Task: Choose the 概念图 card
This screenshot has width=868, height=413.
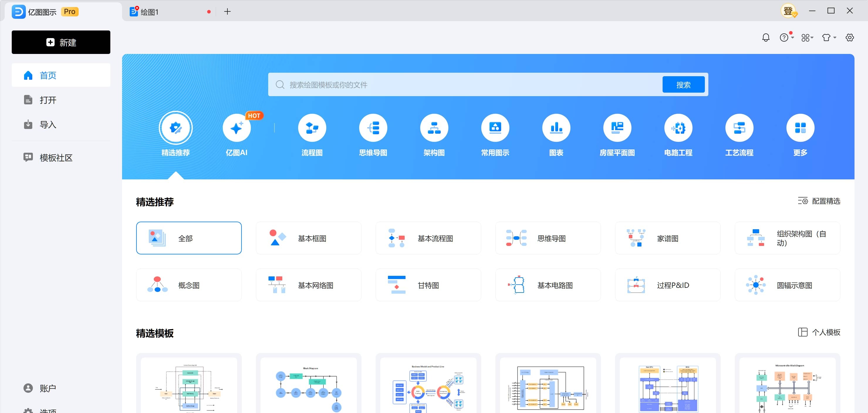Action: point(189,285)
